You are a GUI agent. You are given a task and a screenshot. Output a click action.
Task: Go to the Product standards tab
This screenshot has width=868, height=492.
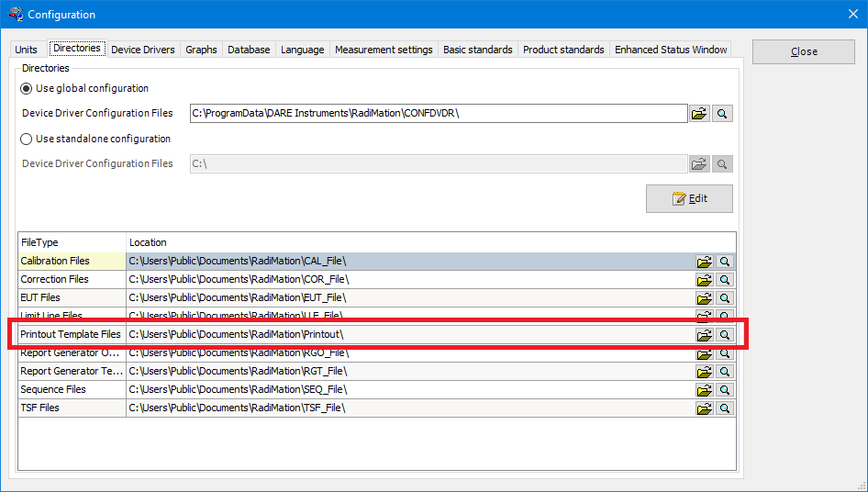563,50
